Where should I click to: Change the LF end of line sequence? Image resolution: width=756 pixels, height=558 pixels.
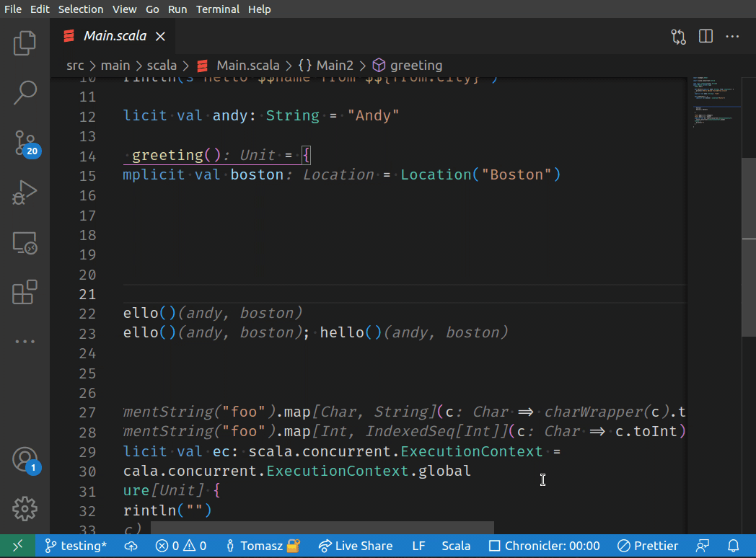(418, 546)
